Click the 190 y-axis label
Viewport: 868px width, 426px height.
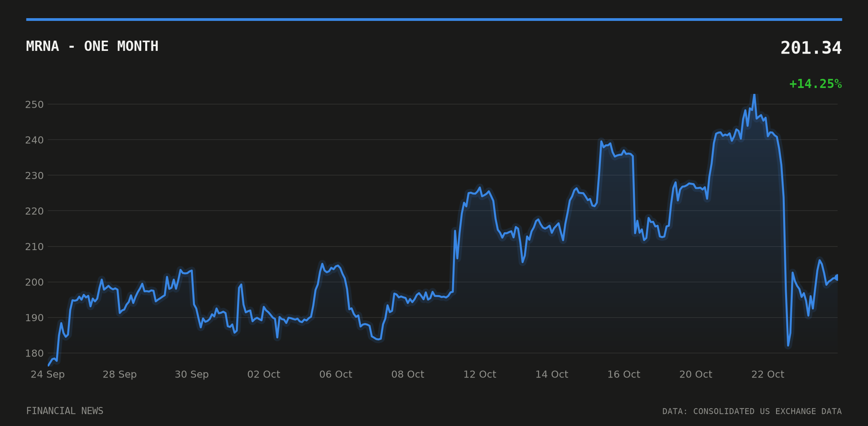34,318
